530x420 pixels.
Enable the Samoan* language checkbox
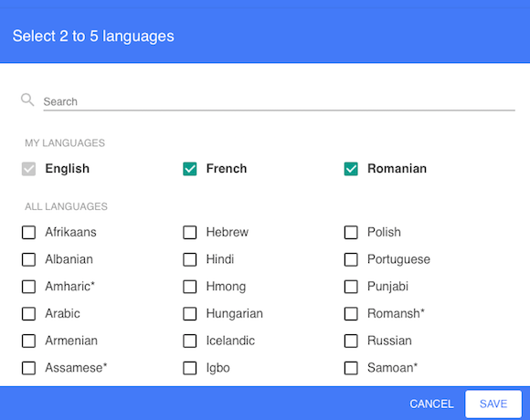pyautogui.click(x=351, y=368)
